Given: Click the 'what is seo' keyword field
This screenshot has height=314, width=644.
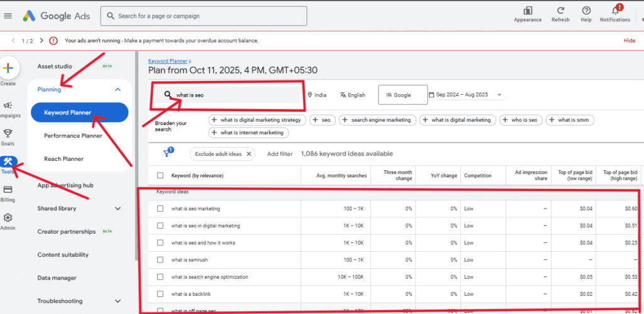Looking at the screenshot, I should pyautogui.click(x=228, y=95).
